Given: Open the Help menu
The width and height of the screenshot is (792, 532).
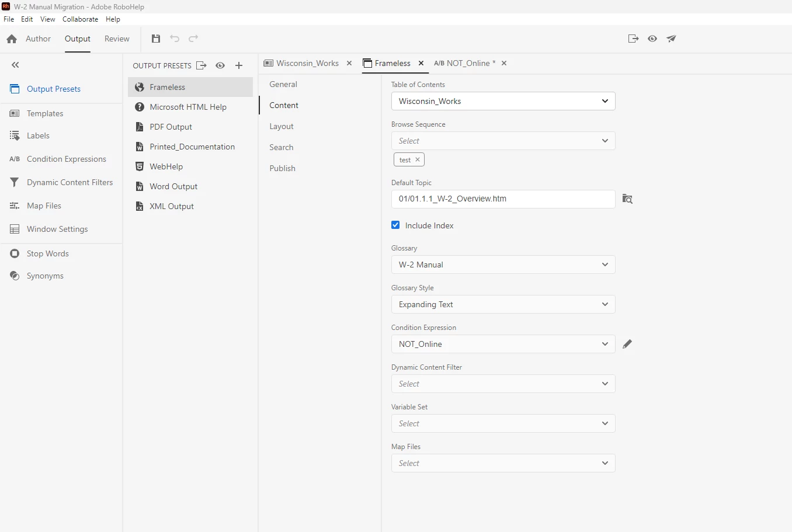Looking at the screenshot, I should 113,19.
